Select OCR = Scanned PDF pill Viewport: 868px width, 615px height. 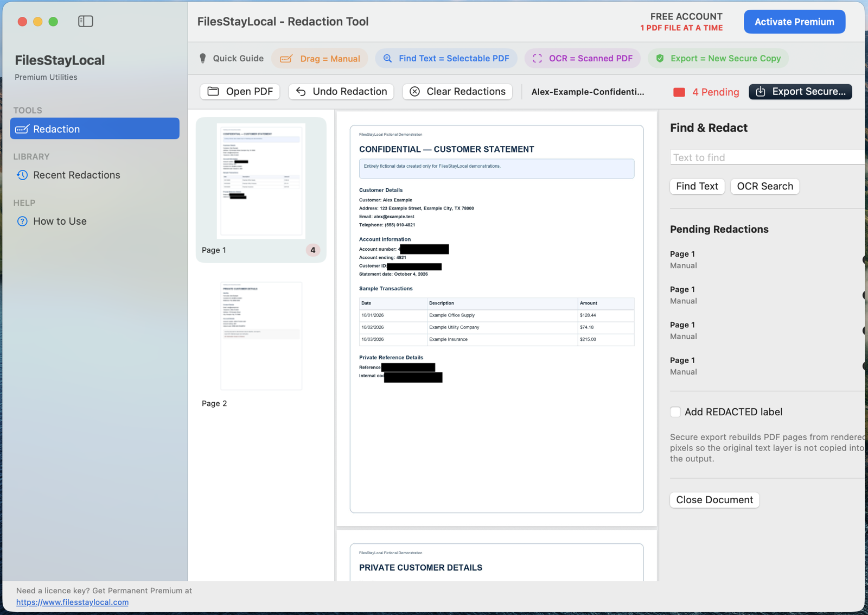click(583, 59)
